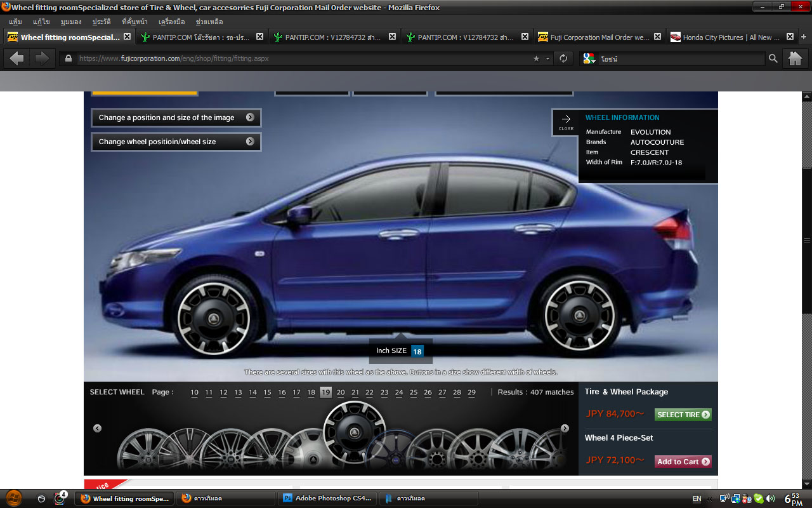Go back with the browser back arrow
The height and width of the screenshot is (508, 812).
tap(17, 58)
